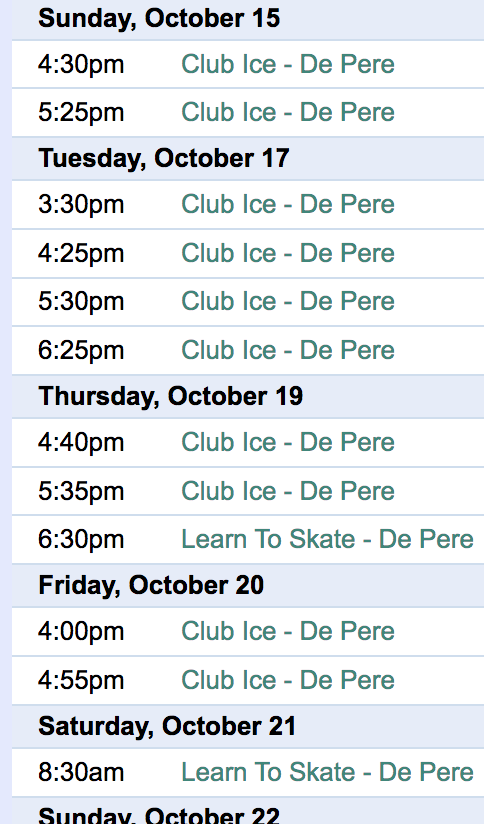Open the Sunday 5:25pm Club Ice link

coord(287,112)
